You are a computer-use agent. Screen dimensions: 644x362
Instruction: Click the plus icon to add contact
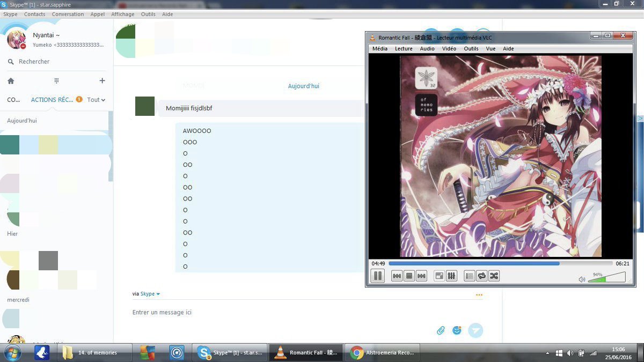point(102,80)
